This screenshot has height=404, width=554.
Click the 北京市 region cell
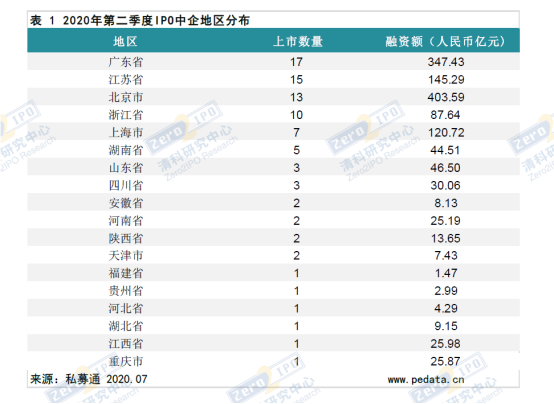[126, 97]
